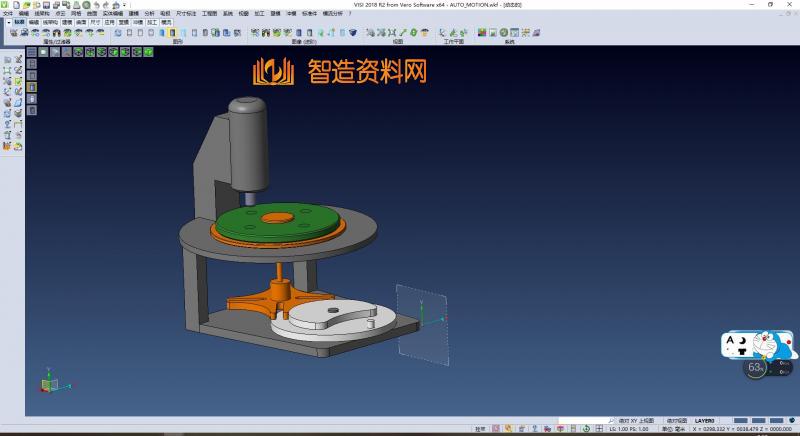Click the 控件 button in status bar
This screenshot has height=436, width=800.
pos(482,429)
